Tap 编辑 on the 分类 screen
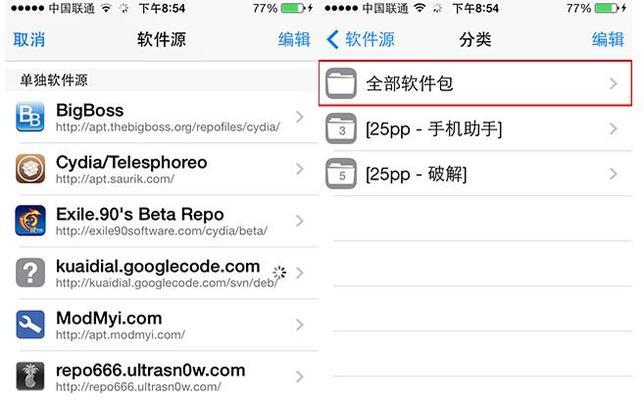This screenshot has height=400, width=644. point(608,40)
